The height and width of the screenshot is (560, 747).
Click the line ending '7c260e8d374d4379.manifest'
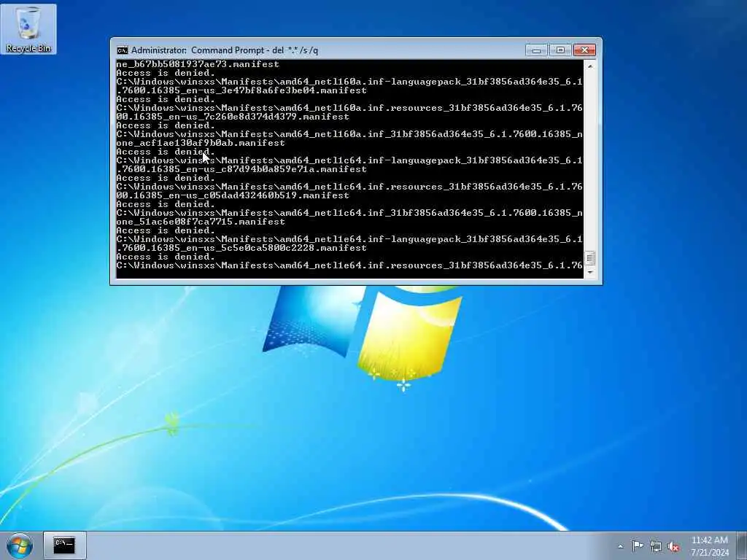pos(233,117)
